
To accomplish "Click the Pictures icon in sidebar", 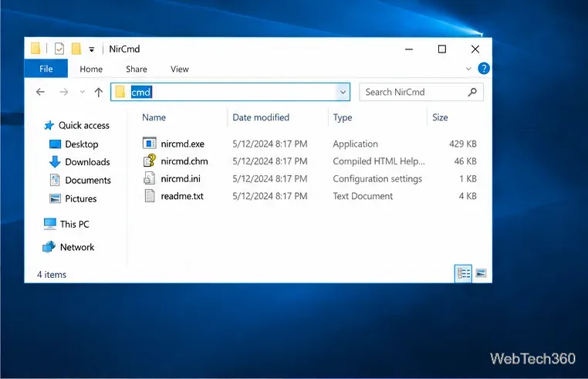I will tap(55, 198).
